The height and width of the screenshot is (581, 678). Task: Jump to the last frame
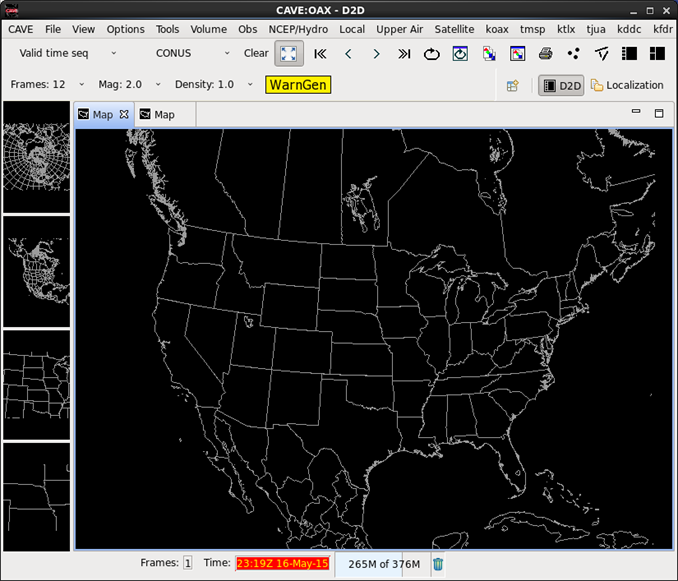coord(404,54)
